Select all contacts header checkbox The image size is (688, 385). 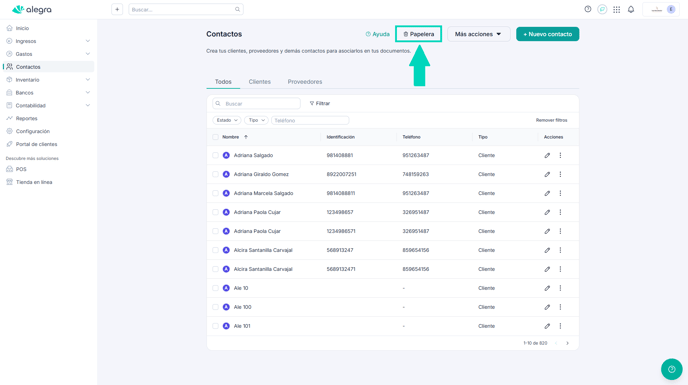pyautogui.click(x=215, y=137)
